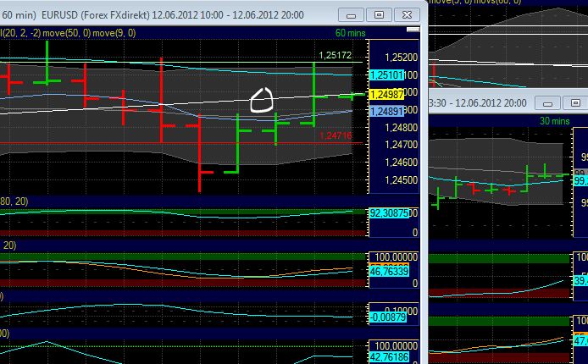Select the blue price tag 1,24891
This screenshot has height=364, width=588.
387,111
